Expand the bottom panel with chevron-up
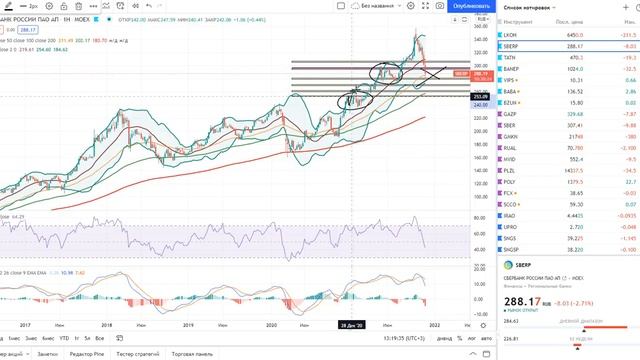Image resolution: width=640 pixels, height=360 pixels. (x=473, y=354)
